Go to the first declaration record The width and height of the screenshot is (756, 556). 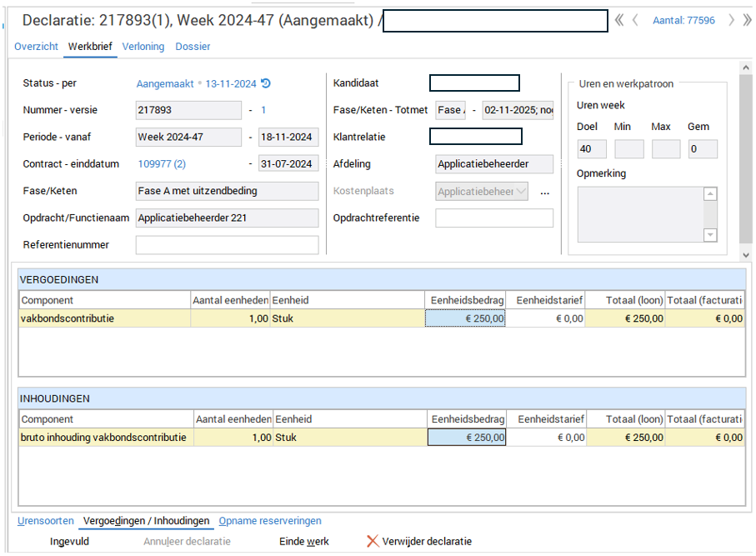pos(618,21)
